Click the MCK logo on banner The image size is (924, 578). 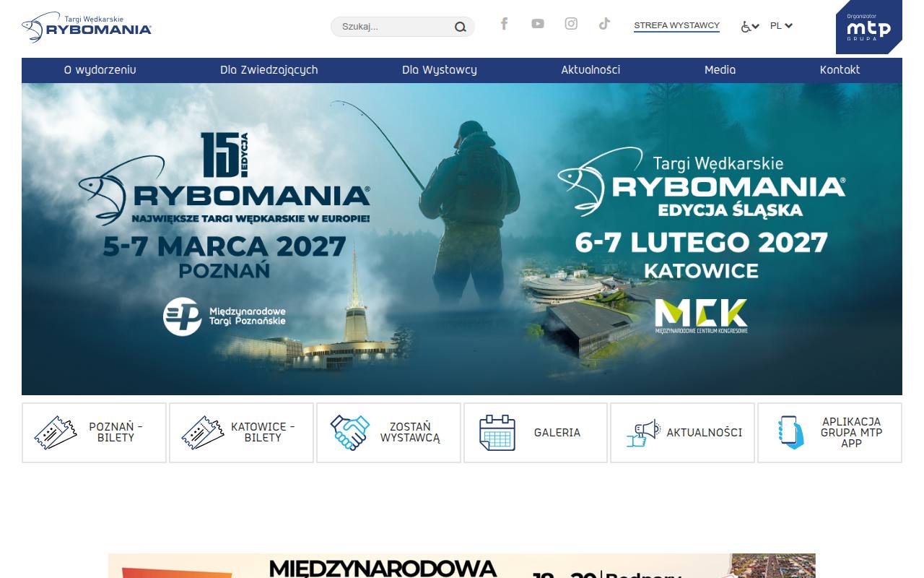(x=701, y=316)
